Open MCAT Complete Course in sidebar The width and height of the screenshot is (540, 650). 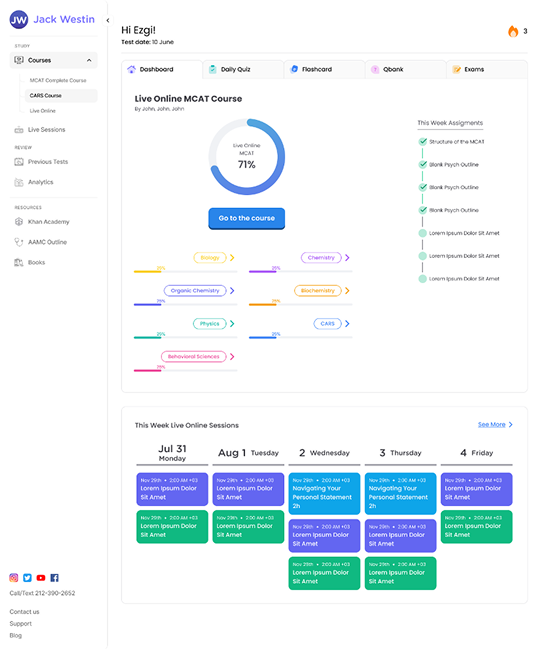pyautogui.click(x=58, y=80)
